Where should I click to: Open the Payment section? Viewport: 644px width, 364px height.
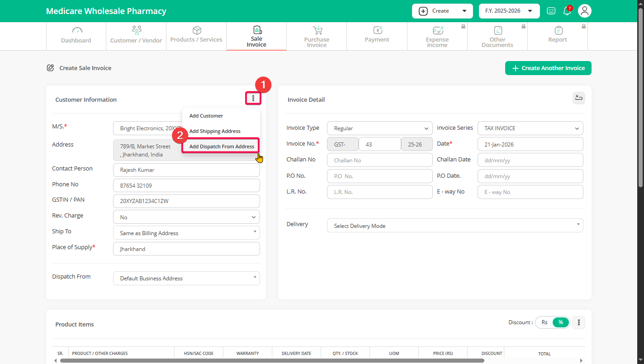pyautogui.click(x=377, y=36)
